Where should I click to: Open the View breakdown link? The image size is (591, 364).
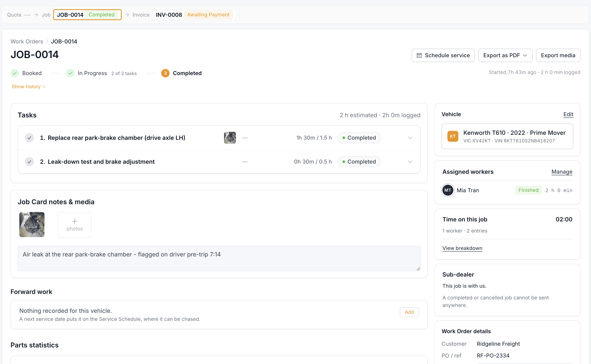point(462,248)
